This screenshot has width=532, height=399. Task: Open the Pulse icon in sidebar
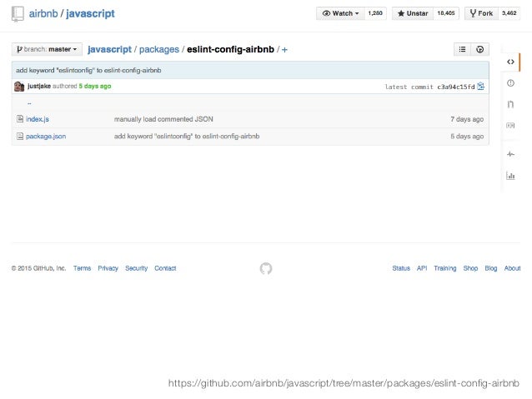coord(510,154)
